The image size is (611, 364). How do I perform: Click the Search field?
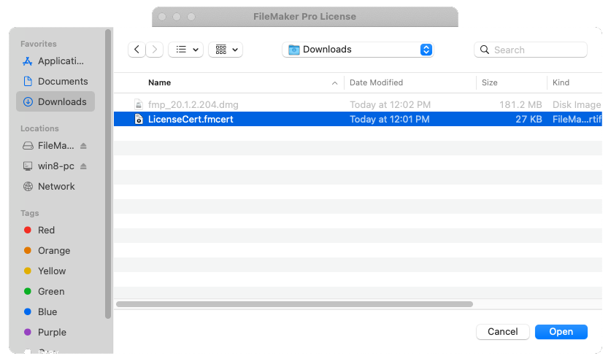coord(531,50)
